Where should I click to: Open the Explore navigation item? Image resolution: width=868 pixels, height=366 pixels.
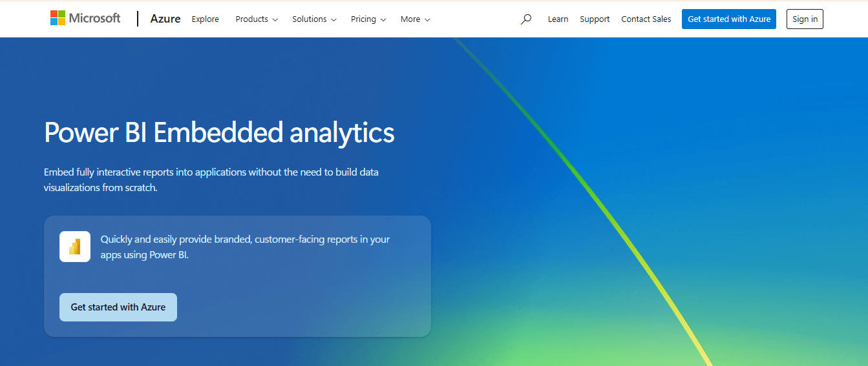[205, 19]
